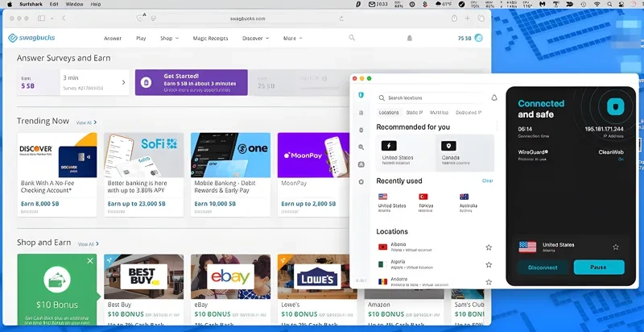644x332 pixels.
Task: Open Swagbucks notifications bell icon
Action: click(x=410, y=38)
